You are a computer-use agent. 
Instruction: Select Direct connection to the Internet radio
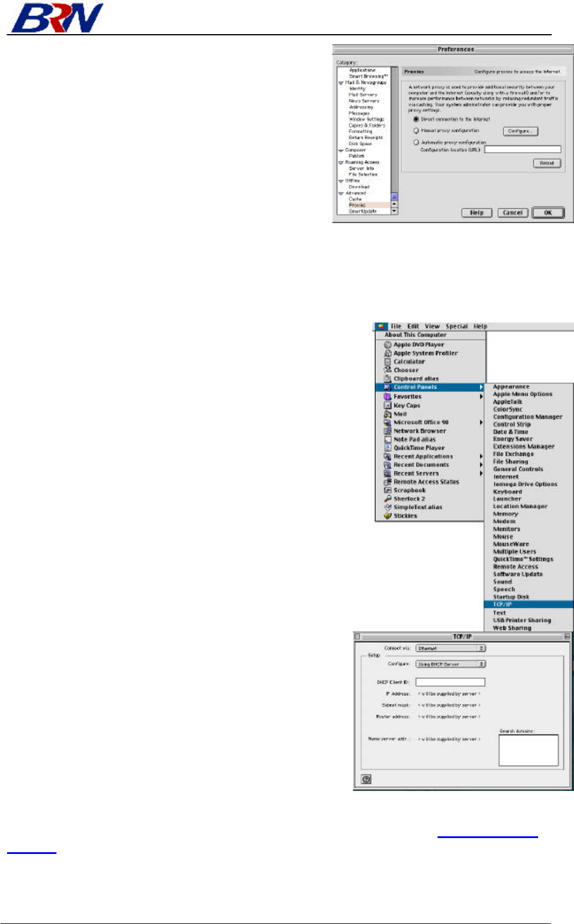416,119
